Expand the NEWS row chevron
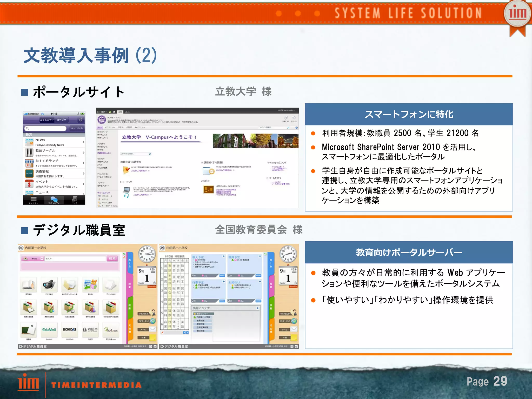This screenshot has width=532, height=399. (x=83, y=142)
